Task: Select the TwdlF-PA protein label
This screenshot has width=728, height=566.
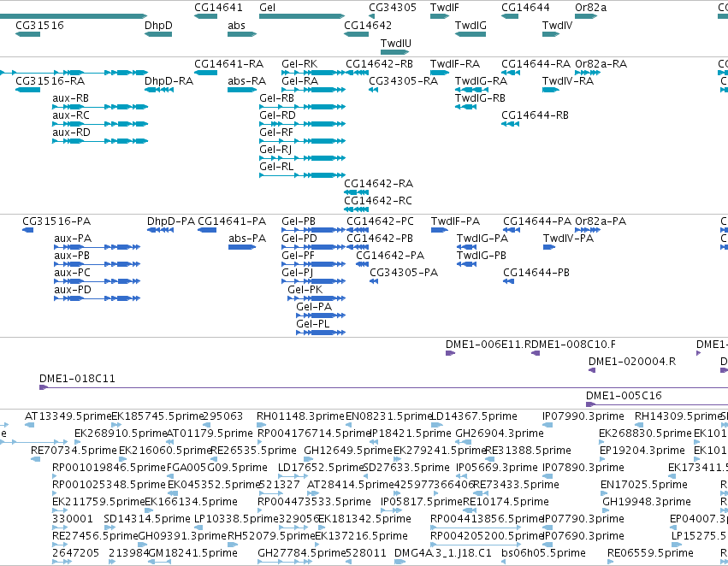Action: (x=455, y=221)
